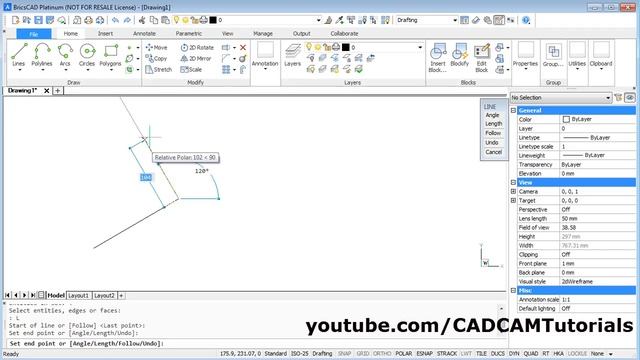This screenshot has width=640, height=360.
Task: Click the 2D Rotate tool
Action: pos(197,47)
